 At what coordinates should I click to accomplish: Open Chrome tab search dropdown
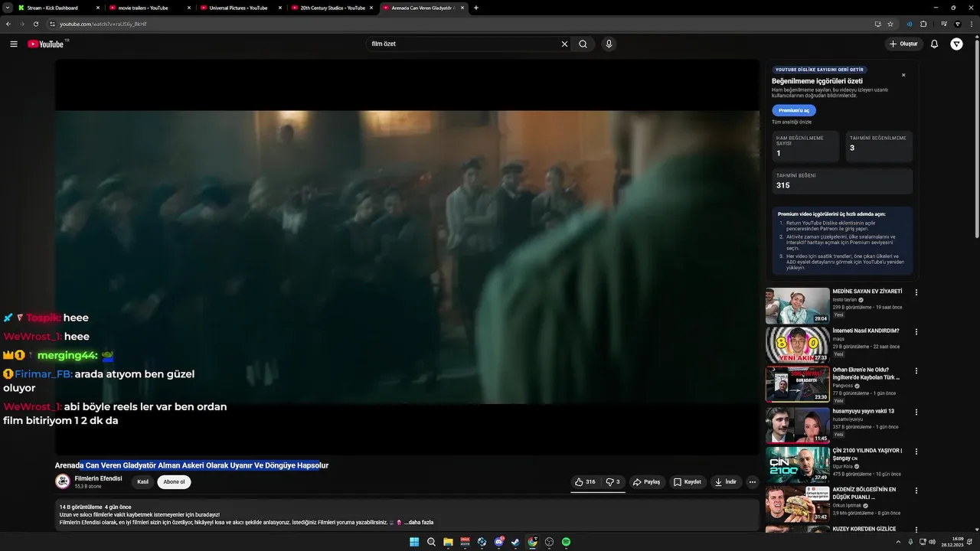[8, 8]
